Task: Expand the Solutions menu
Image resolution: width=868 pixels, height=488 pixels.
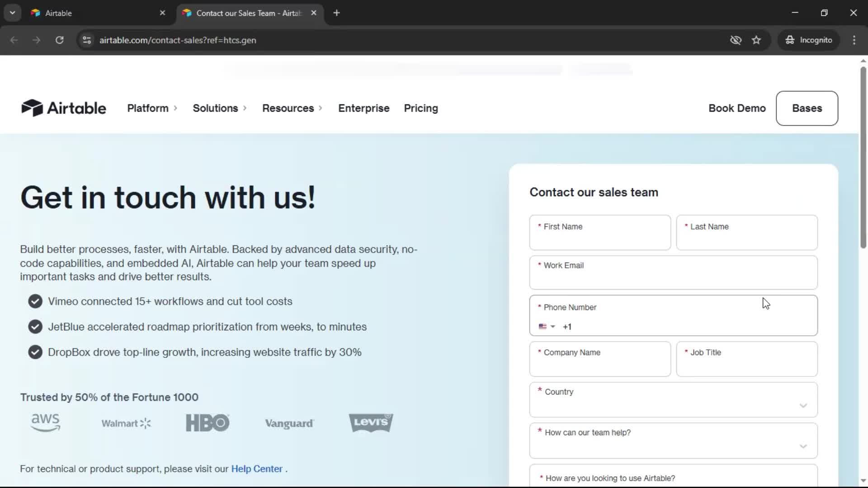Action: (220, 108)
